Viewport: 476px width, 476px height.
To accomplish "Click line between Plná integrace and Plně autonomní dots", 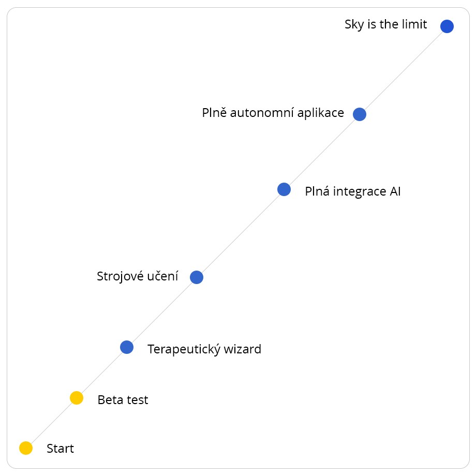I will pos(322,152).
